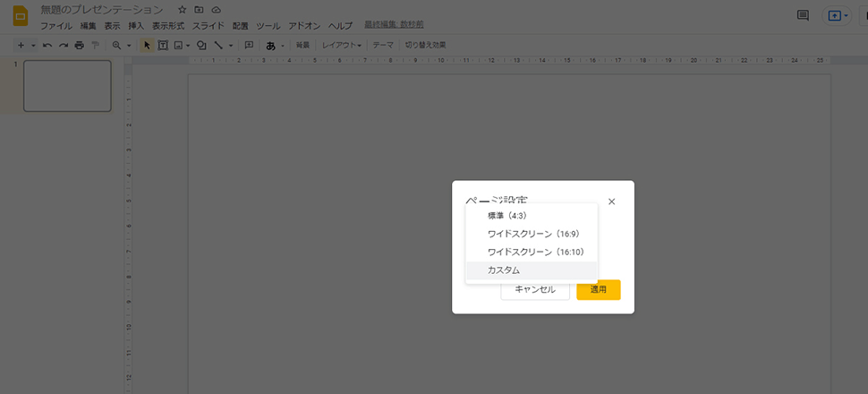
Task: Undo last action
Action: click(47, 46)
